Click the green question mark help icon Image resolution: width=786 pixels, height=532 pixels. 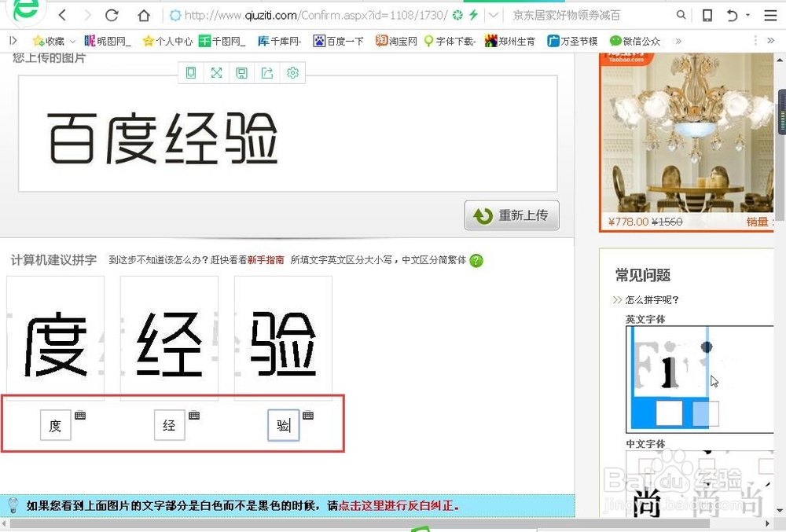(x=476, y=260)
